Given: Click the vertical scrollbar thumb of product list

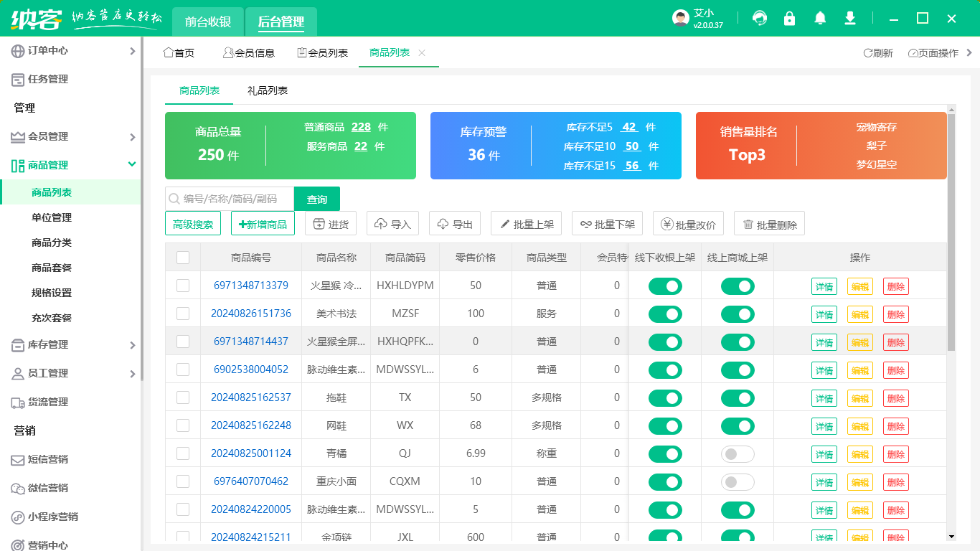Looking at the screenshot, I should pos(951,232).
